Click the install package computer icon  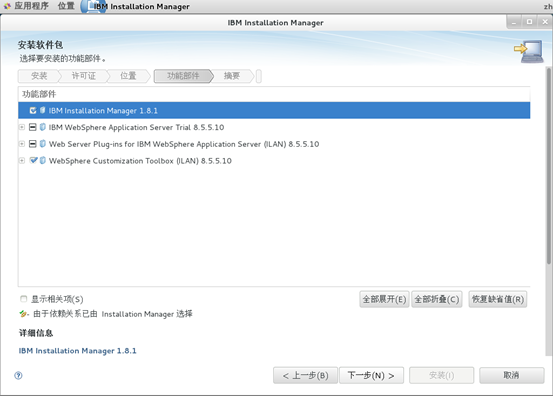529,51
